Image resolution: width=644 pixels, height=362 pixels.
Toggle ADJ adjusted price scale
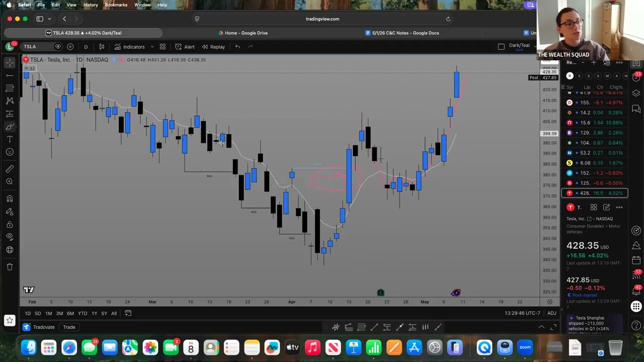[x=552, y=313]
